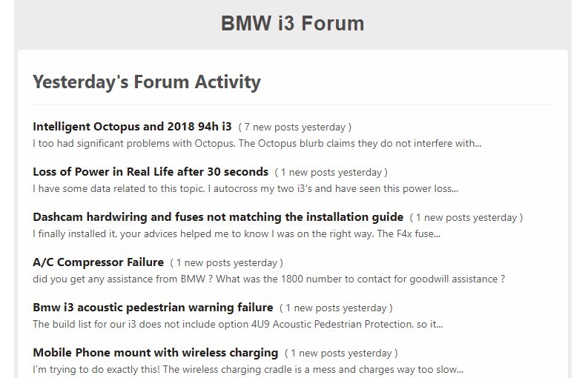Click post count beside Mobile Phone mount thread

341,354
